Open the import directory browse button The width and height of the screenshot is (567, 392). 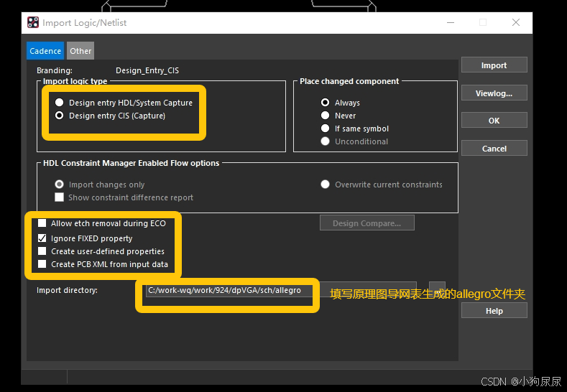[437, 289]
